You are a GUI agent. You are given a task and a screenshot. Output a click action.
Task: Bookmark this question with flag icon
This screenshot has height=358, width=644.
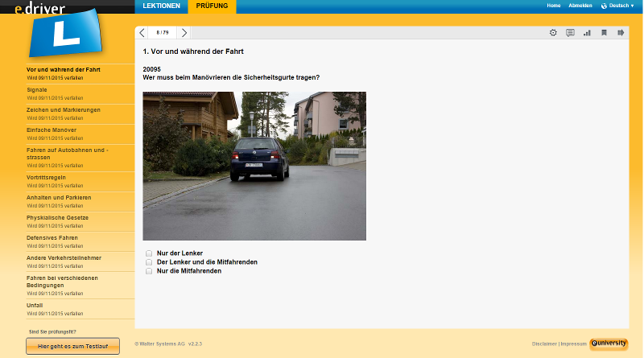[604, 33]
